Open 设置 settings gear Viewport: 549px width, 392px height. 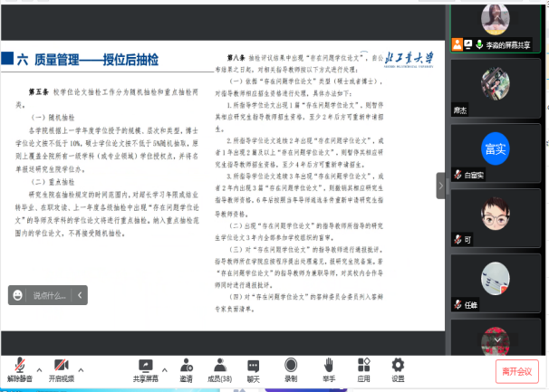tap(398, 368)
